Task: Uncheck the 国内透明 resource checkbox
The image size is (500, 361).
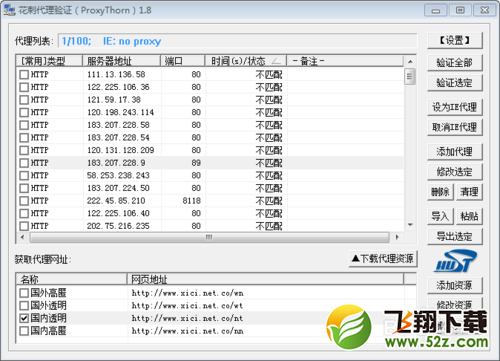Action: (24, 318)
